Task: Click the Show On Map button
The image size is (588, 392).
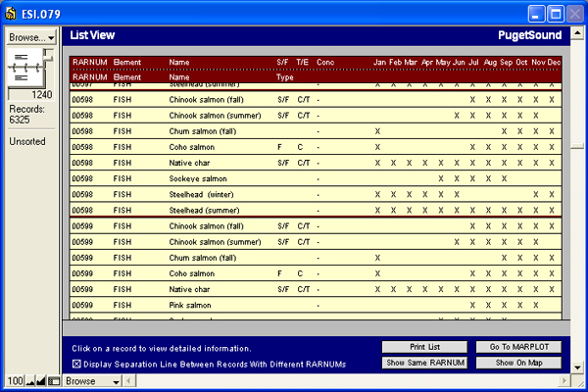Action: pos(518,363)
